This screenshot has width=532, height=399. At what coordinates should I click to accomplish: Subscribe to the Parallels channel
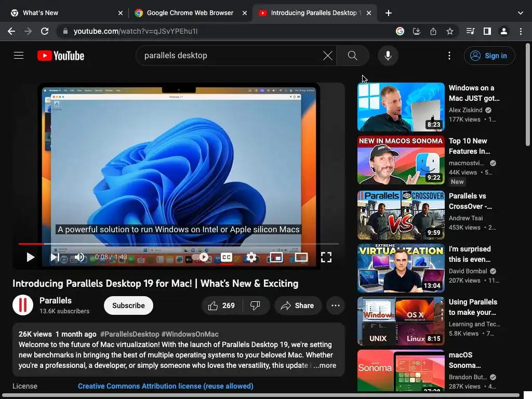tap(129, 305)
